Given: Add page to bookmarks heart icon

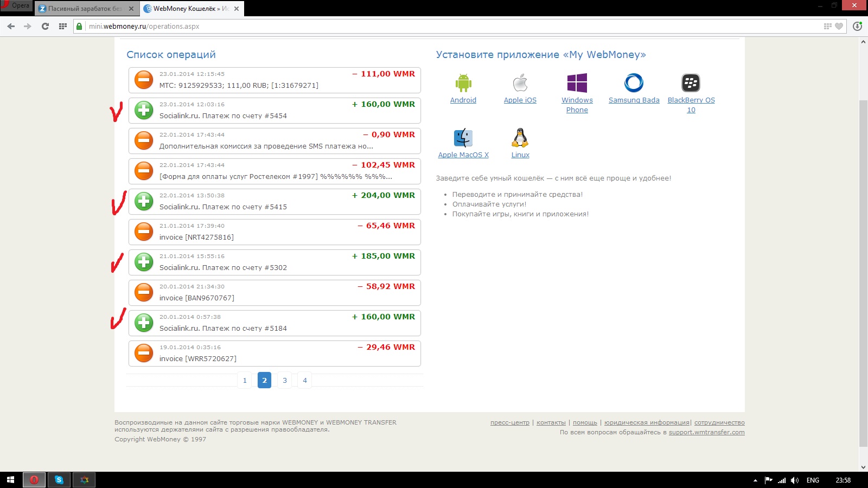Looking at the screenshot, I should tap(839, 26).
